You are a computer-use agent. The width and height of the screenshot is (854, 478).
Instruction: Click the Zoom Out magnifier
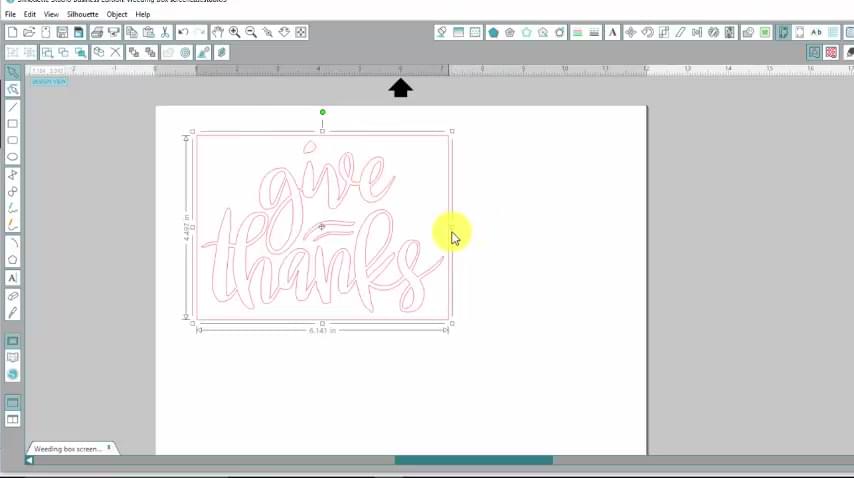click(x=251, y=32)
